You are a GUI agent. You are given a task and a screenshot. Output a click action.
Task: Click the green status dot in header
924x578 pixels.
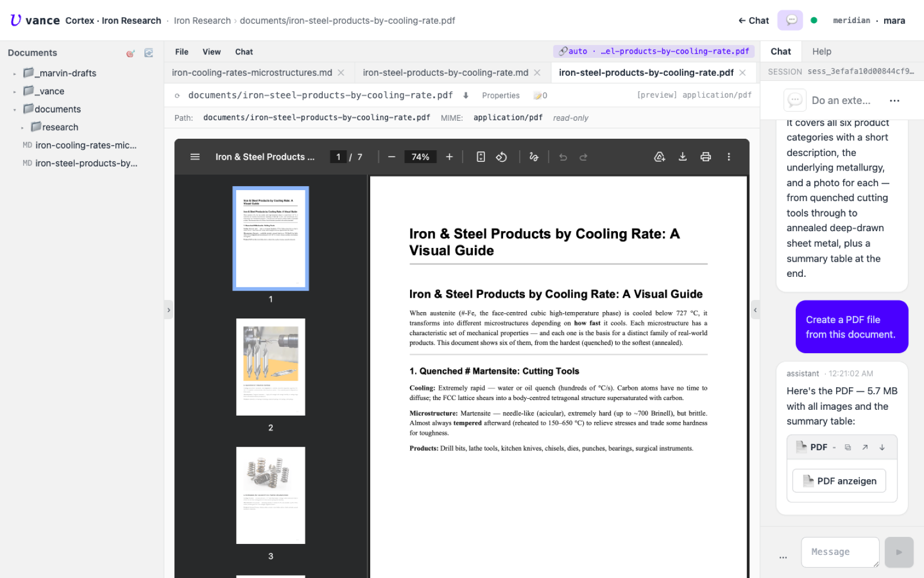click(x=814, y=20)
